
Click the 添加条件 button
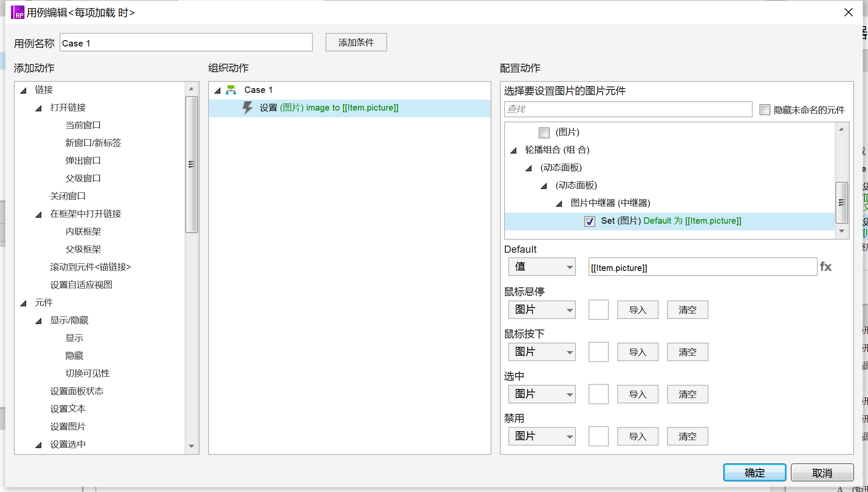356,43
